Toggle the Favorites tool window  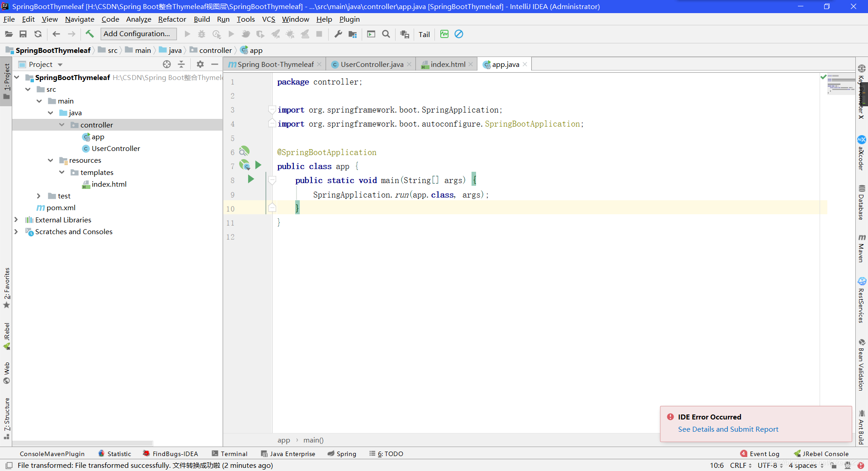point(6,288)
